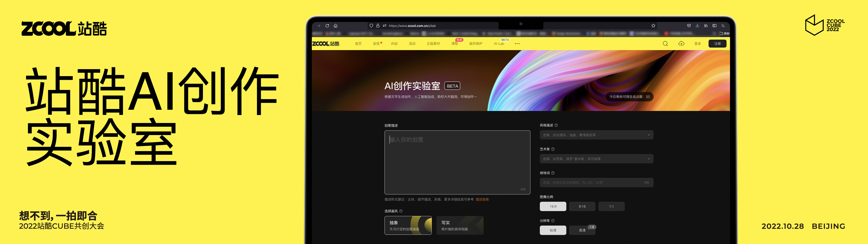Screen dimensions: 868x244
Task: Open the shield tracking protection icon
Action: pyautogui.click(x=371, y=26)
